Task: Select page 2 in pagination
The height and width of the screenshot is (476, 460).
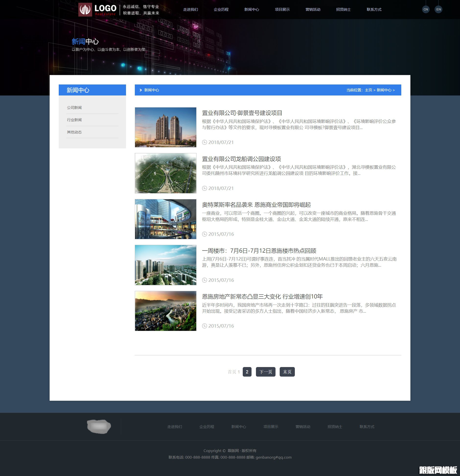Action: pos(247,372)
